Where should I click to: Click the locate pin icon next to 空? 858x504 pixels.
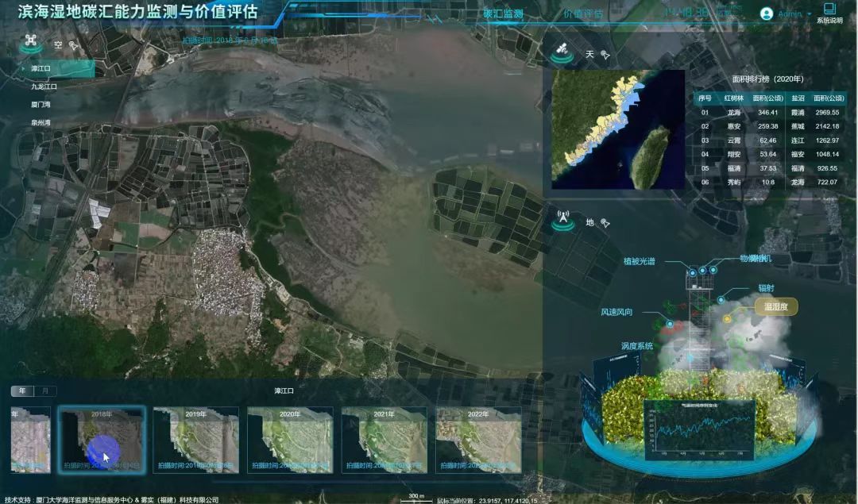[74, 45]
